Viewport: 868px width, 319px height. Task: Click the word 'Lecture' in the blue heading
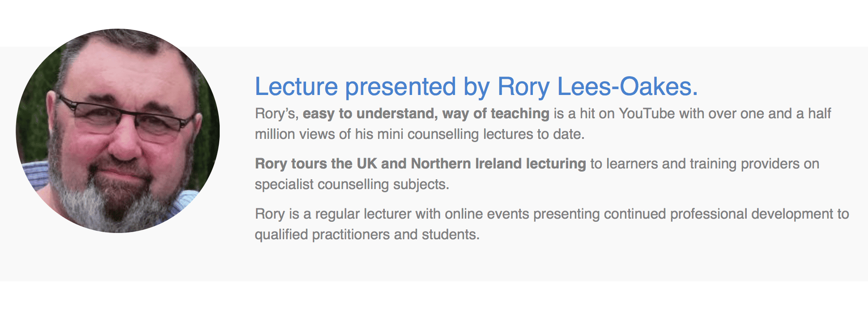point(296,86)
